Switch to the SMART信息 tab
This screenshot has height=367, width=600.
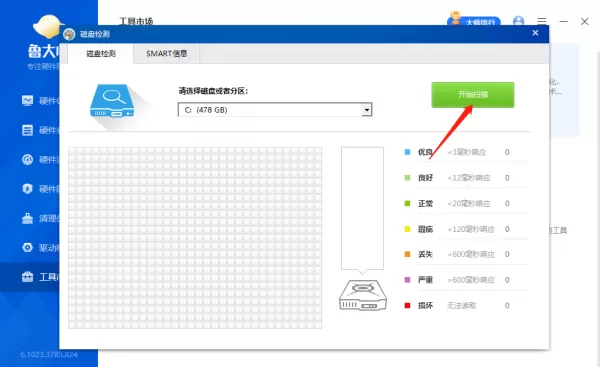tap(166, 54)
